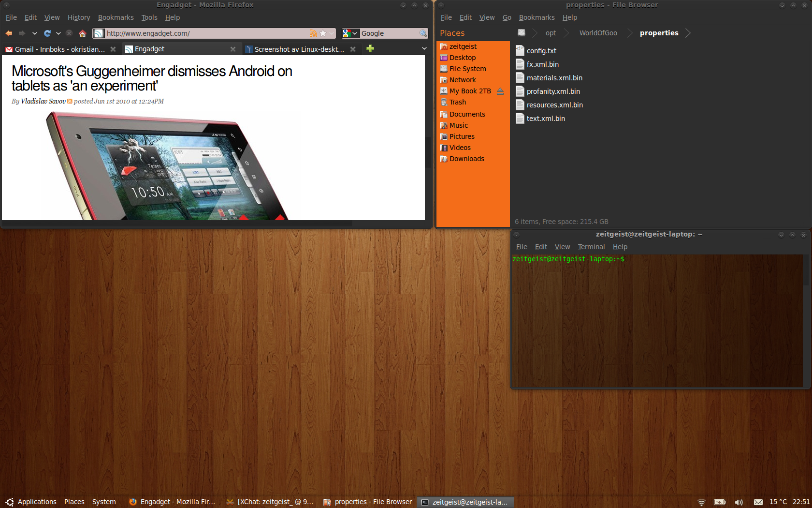812x508 pixels.
Task: Close the Gmail tab
Action: pos(113,49)
